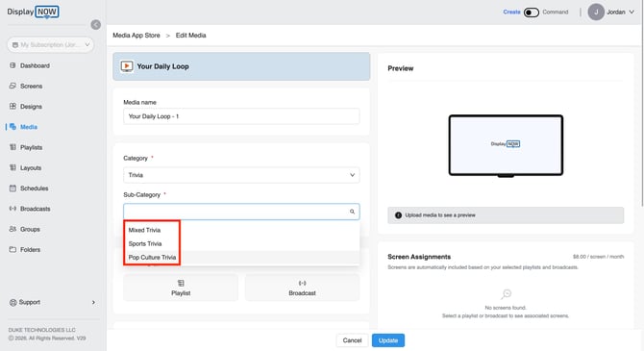
Task: Click the Sub-Category search field
Action: tap(241, 212)
